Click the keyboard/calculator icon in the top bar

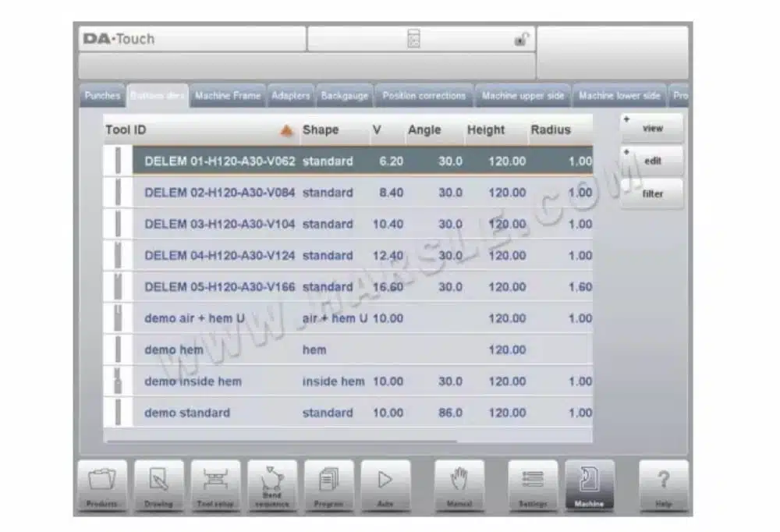[413, 38]
